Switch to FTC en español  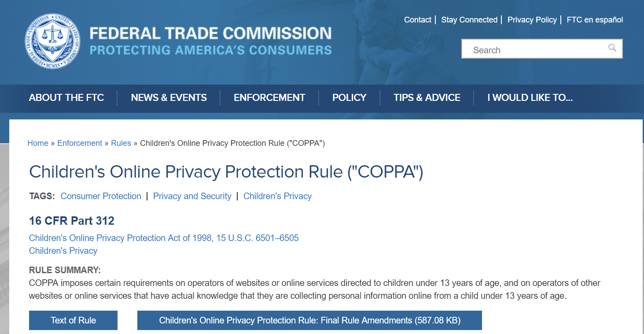[x=595, y=20]
